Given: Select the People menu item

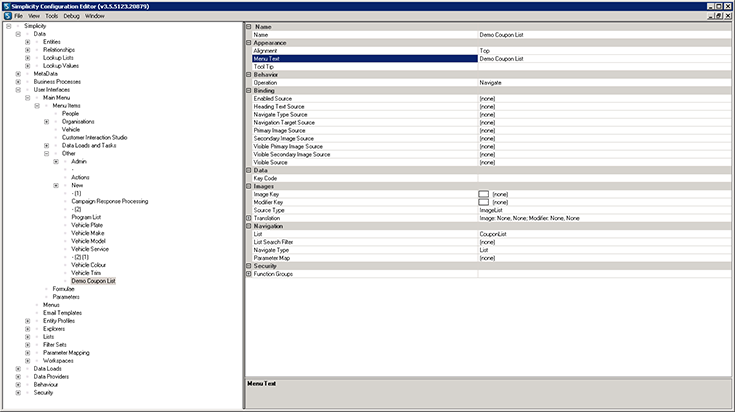Looking at the screenshot, I should (70, 114).
